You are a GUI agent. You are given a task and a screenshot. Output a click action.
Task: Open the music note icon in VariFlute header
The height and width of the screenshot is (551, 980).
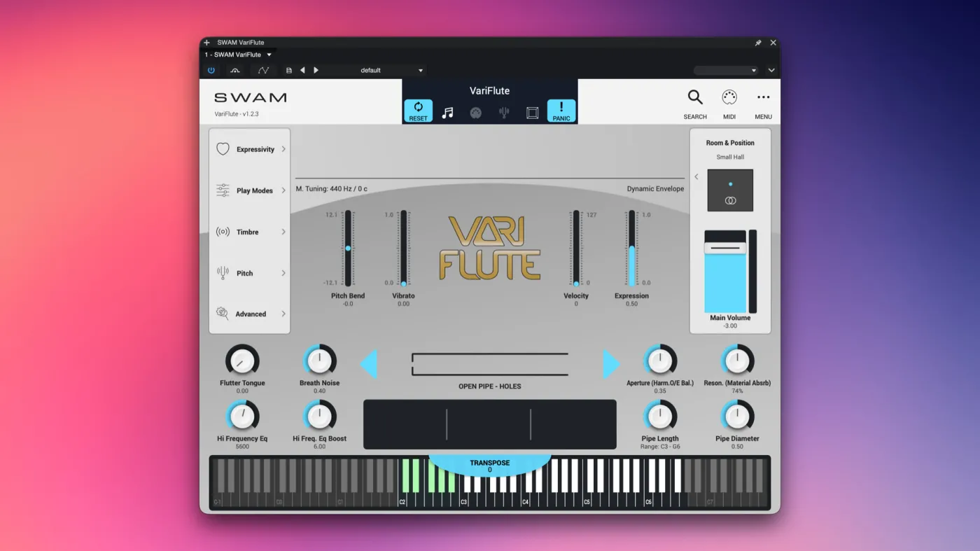pyautogui.click(x=447, y=113)
